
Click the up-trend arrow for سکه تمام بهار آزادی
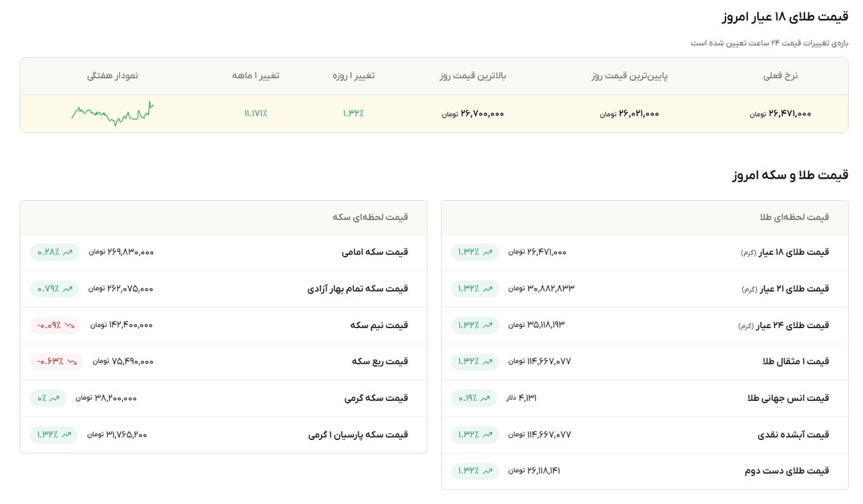[x=67, y=288]
